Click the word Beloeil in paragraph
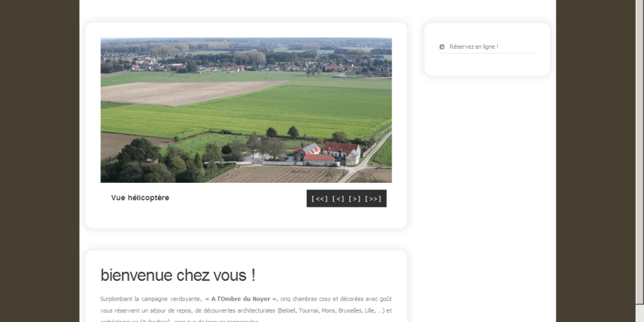644x322 pixels. click(x=287, y=310)
